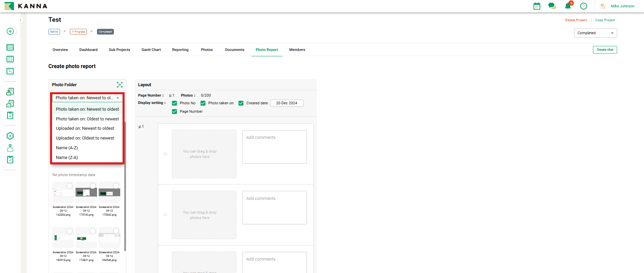Expand the Photo Folder panel fullscreen icon
644x273 pixels.
click(120, 85)
